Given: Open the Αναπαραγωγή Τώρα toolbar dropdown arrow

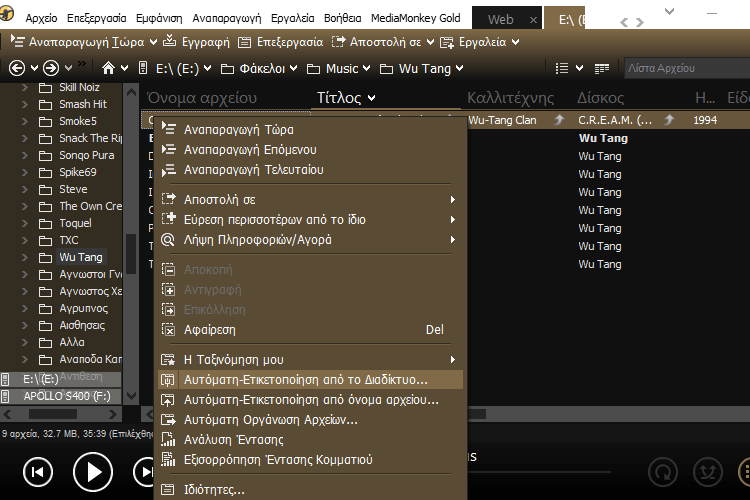Looking at the screenshot, I should (x=154, y=42).
